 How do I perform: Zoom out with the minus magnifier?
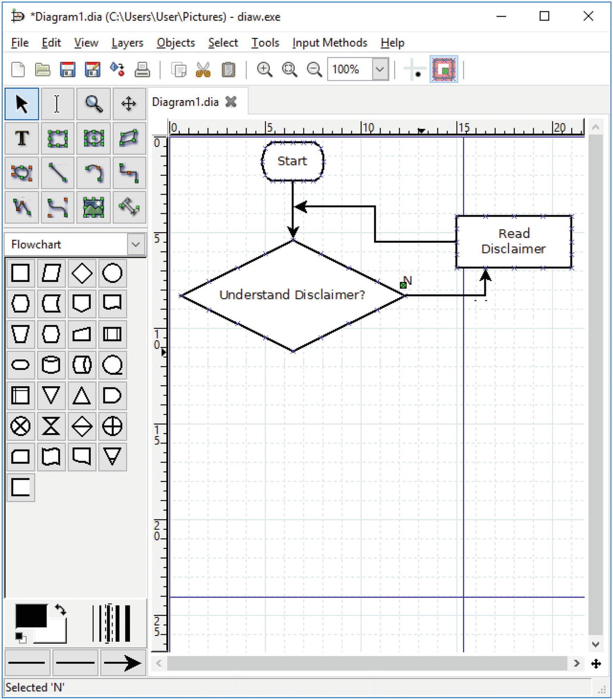pos(314,70)
